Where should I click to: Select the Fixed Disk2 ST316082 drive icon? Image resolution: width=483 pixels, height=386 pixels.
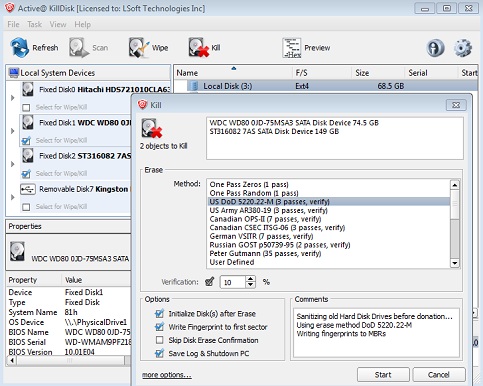pyautogui.click(x=28, y=156)
